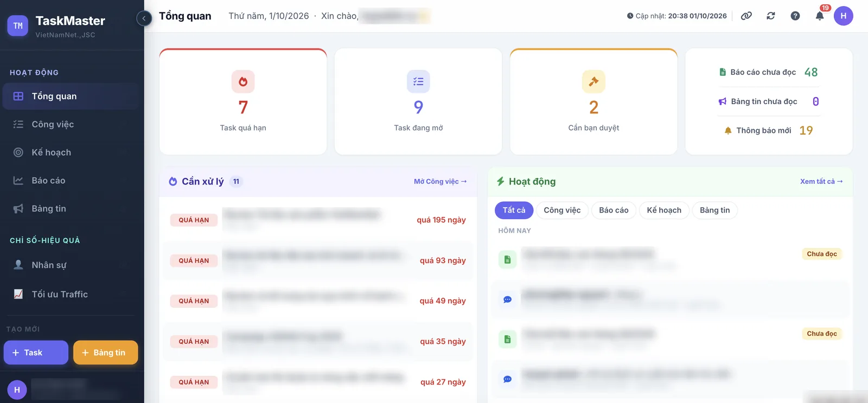
Task: Click the number 2 in the Cần bạn duyệt card
Action: (x=593, y=107)
